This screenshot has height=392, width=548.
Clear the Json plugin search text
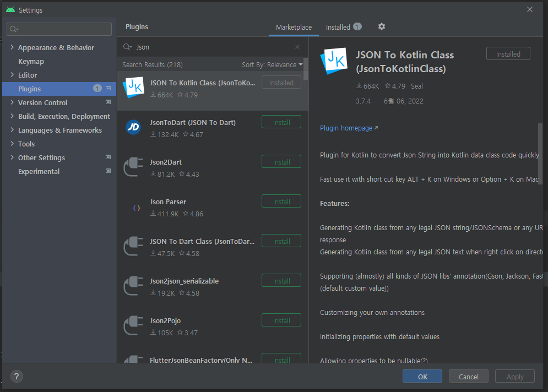pos(297,47)
